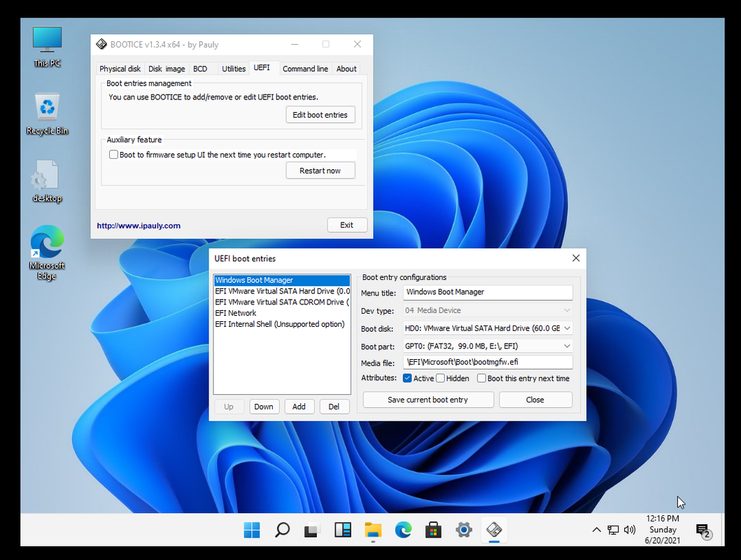The image size is (741, 560).
Task: Switch to the Disk image tab
Action: (167, 69)
